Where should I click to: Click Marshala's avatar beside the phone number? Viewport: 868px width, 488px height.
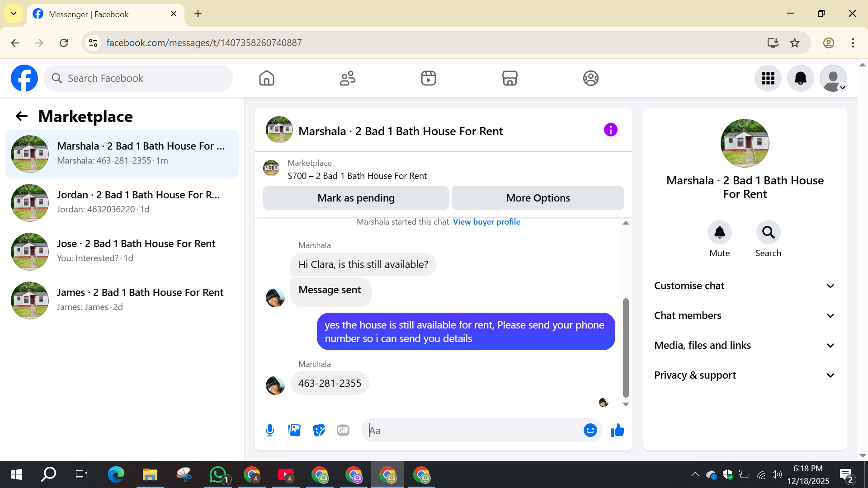click(275, 385)
